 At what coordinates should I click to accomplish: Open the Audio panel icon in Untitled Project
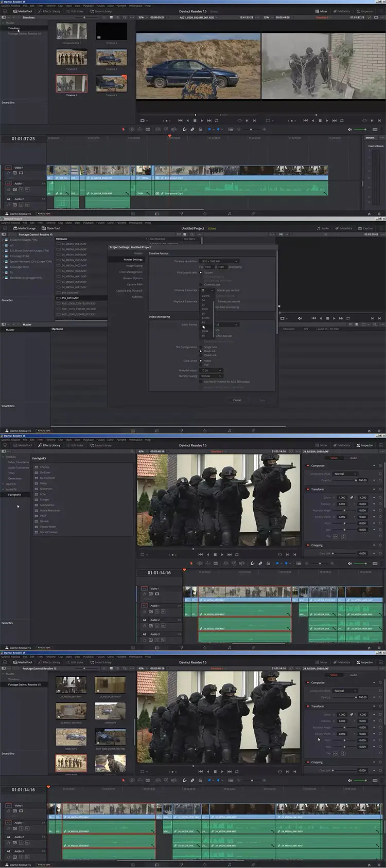(323, 228)
